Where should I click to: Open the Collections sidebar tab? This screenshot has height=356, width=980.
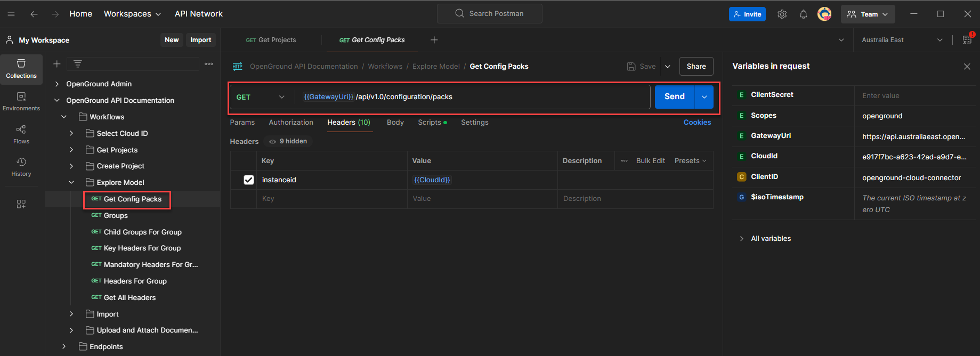(21, 69)
